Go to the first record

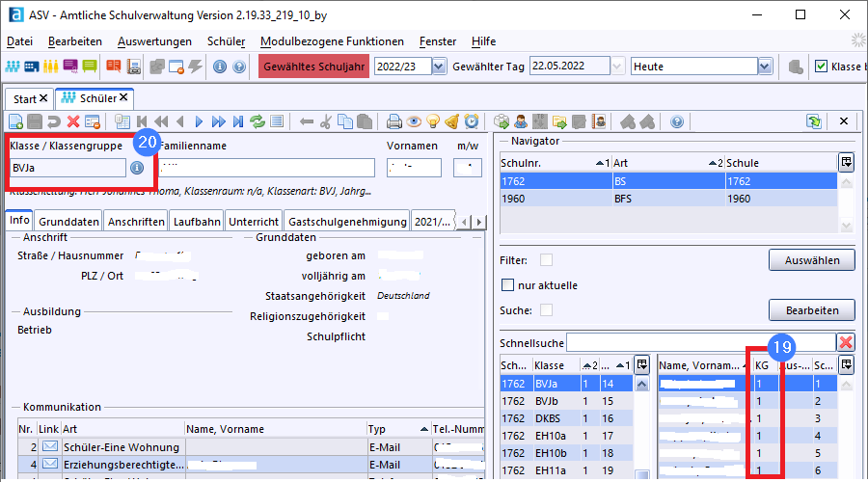(142, 121)
